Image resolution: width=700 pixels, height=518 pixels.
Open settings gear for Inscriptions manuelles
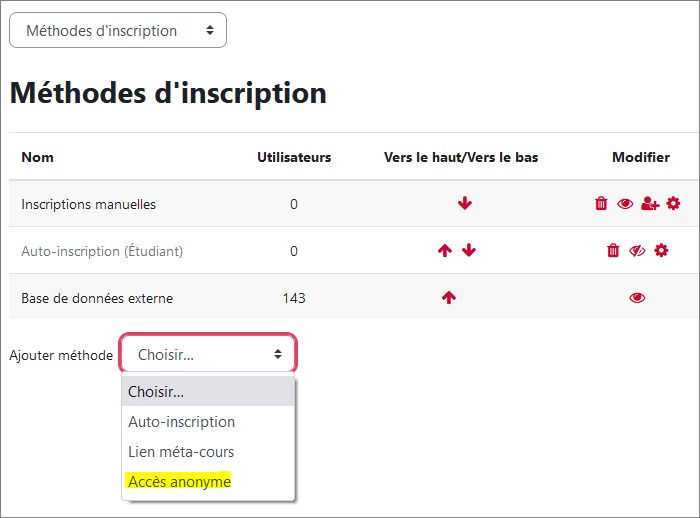(673, 204)
